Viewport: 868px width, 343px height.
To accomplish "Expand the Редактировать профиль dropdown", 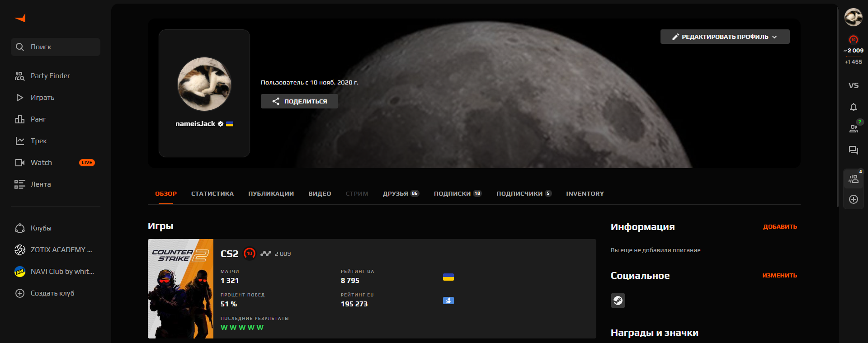I will coord(725,37).
